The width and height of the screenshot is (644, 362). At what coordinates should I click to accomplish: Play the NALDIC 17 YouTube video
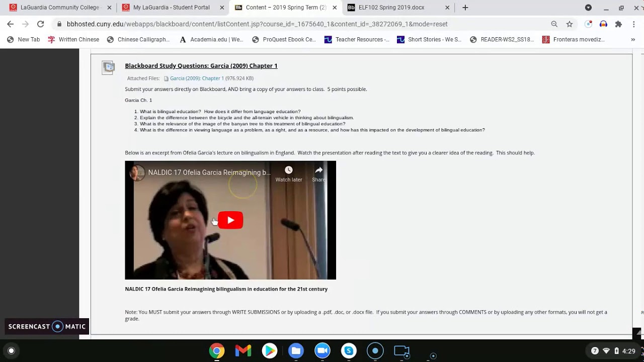(x=230, y=220)
